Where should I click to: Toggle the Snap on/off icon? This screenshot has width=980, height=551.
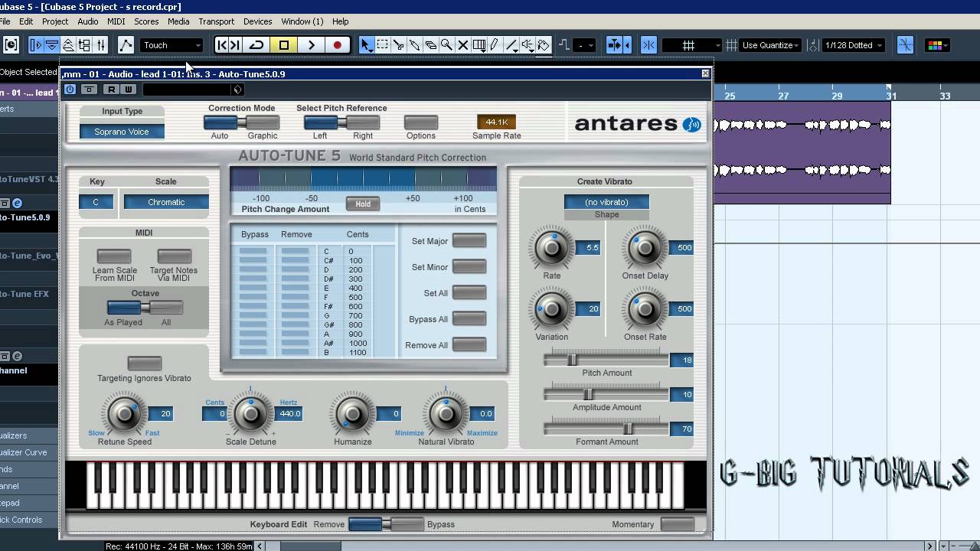click(648, 45)
